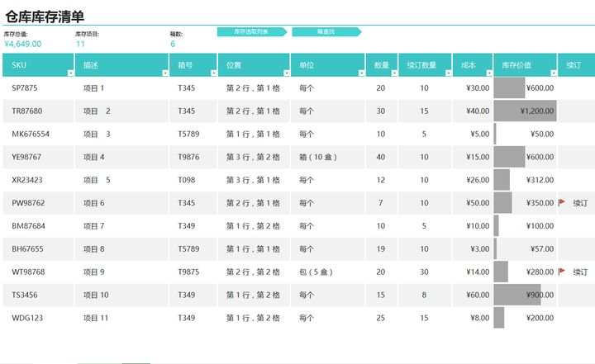595x364 pixels.
Task: Open the 库存价值 column filter dropdown
Action: coord(554,73)
